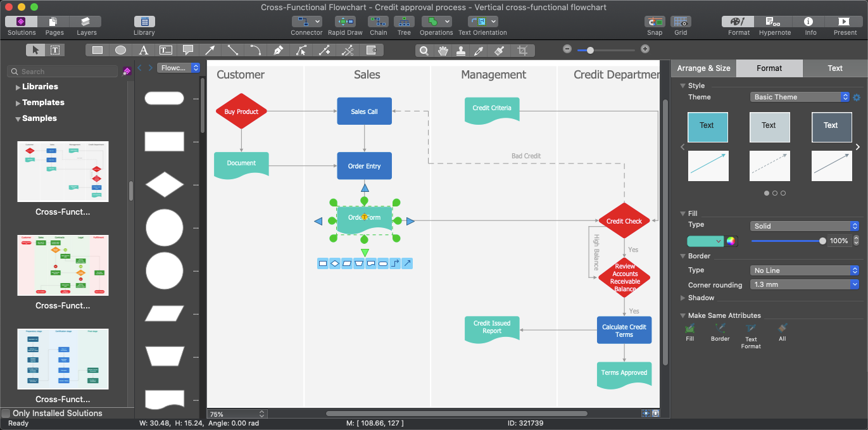Activate the Rapid Draw mode

(345, 25)
